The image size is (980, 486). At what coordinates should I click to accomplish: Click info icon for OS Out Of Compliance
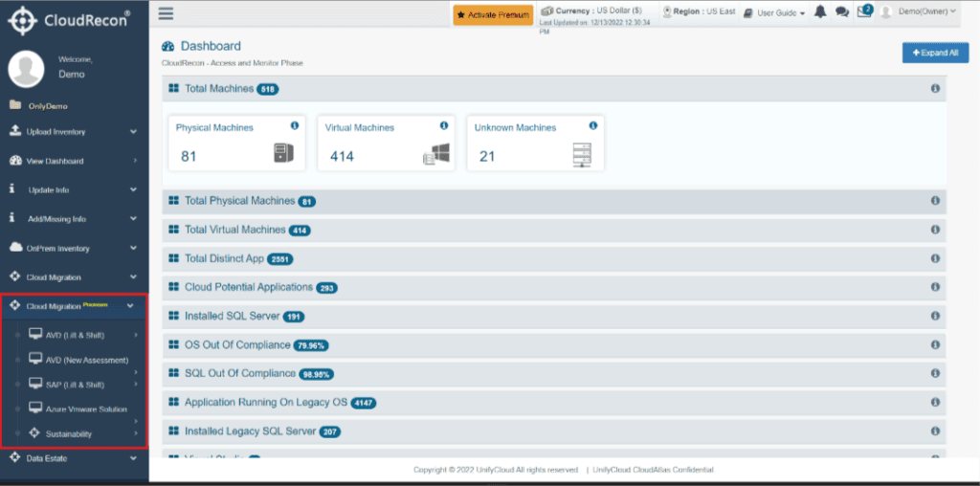click(935, 344)
